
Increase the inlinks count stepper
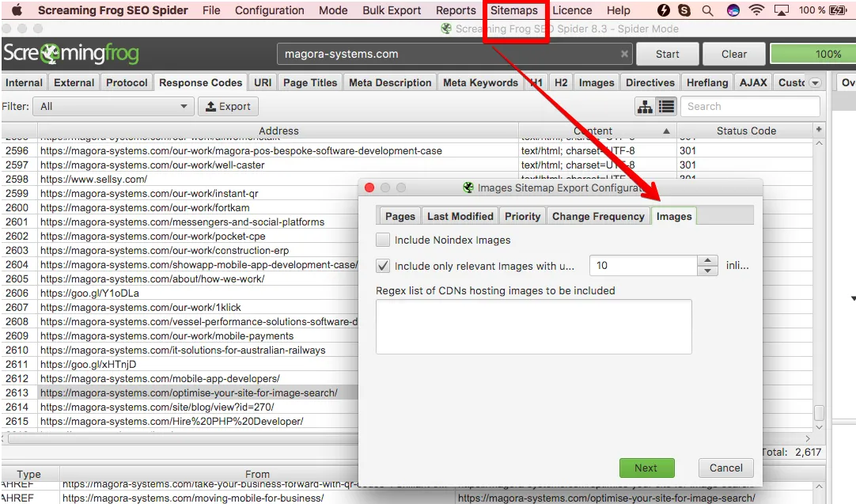click(707, 260)
